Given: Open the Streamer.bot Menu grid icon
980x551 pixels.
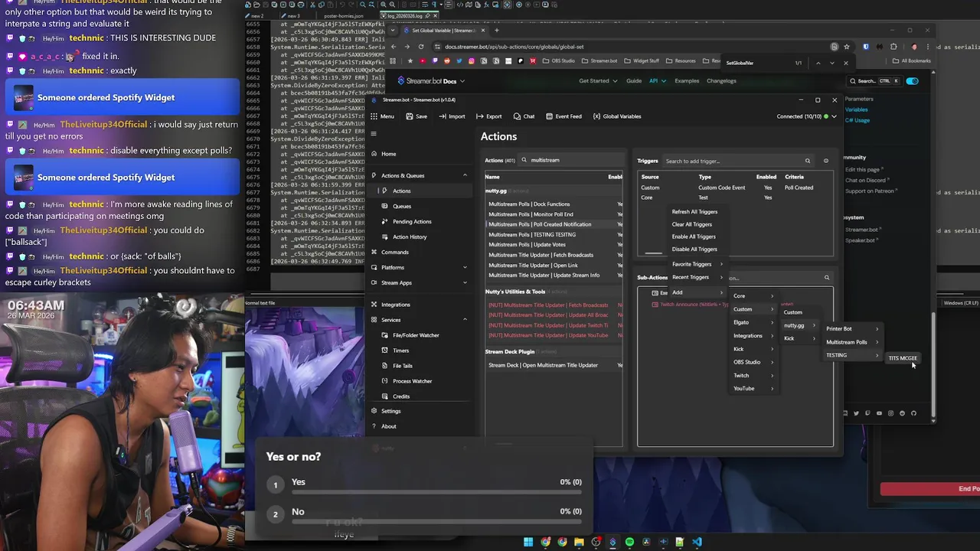Looking at the screenshot, I should [x=374, y=116].
